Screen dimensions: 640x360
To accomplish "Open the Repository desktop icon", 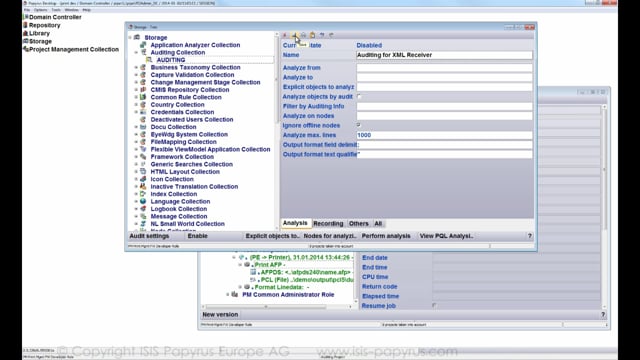I will pos(26,25).
